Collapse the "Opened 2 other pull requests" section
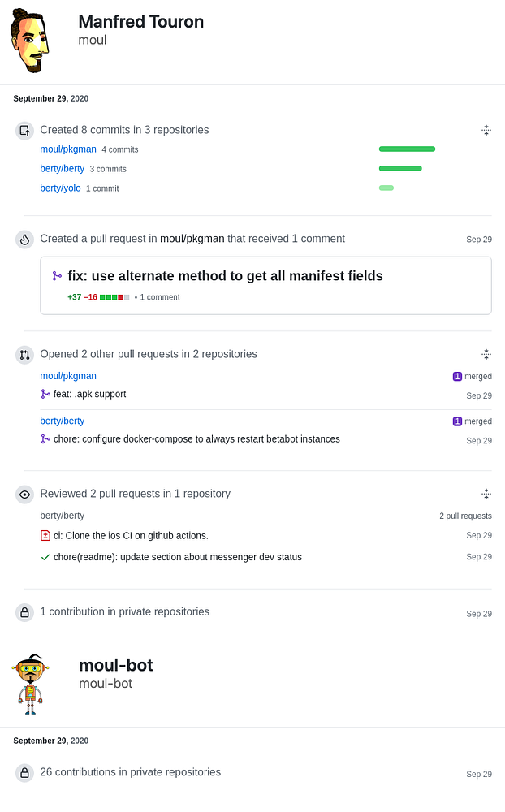The width and height of the screenshot is (505, 812). click(486, 354)
